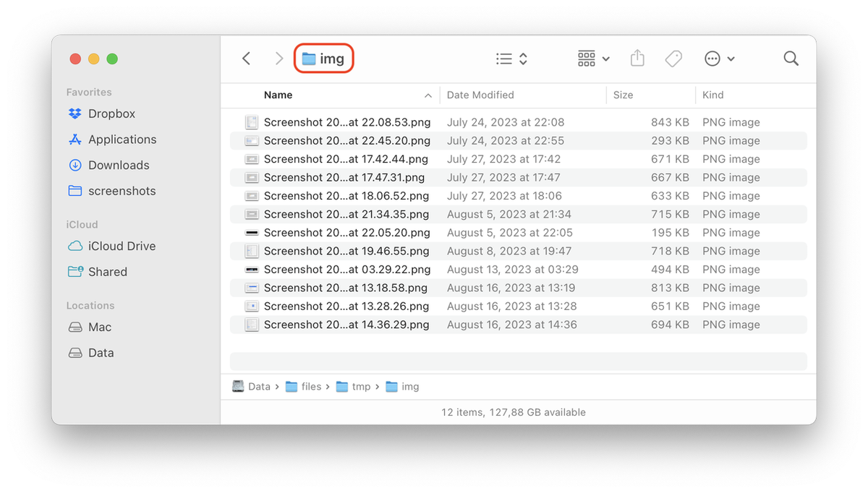Click the iCloud sidebar heading
The height and width of the screenshot is (493, 868).
[82, 225]
